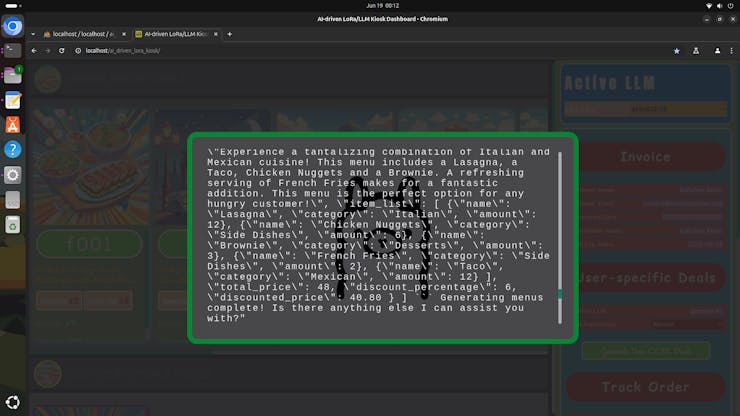Close the AI-driven LoRa/LLM Kiosk tab
Viewport: 740px width, 416px height.
(x=216, y=34)
